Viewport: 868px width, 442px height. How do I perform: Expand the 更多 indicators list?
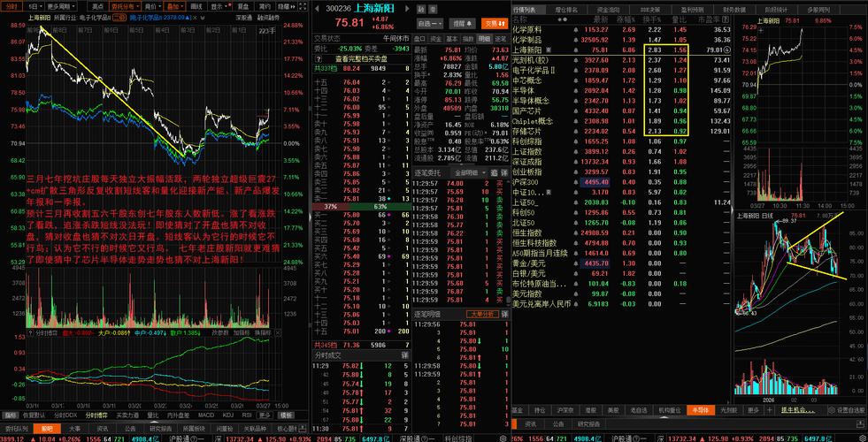(265, 415)
